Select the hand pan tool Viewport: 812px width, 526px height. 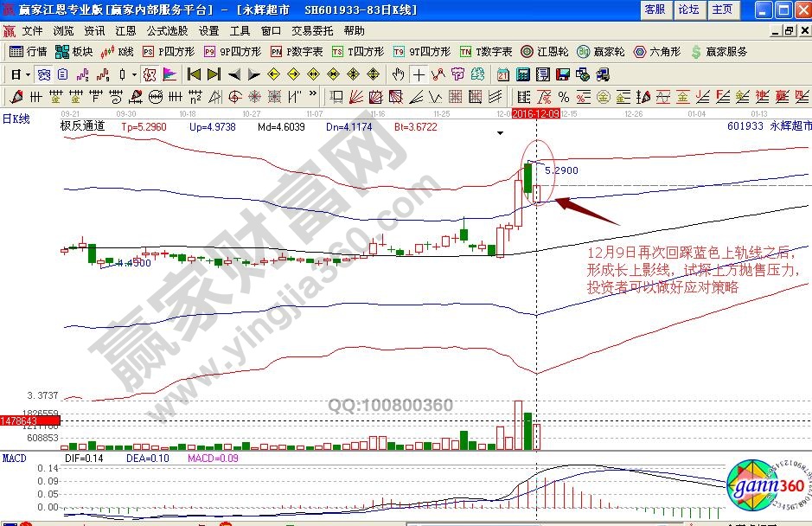(399, 74)
